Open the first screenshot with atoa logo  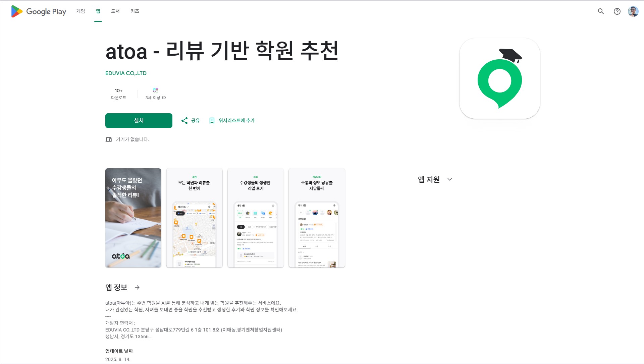(x=133, y=218)
